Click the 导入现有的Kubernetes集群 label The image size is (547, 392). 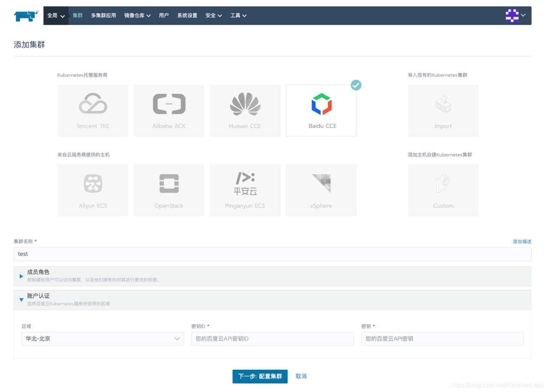point(437,75)
